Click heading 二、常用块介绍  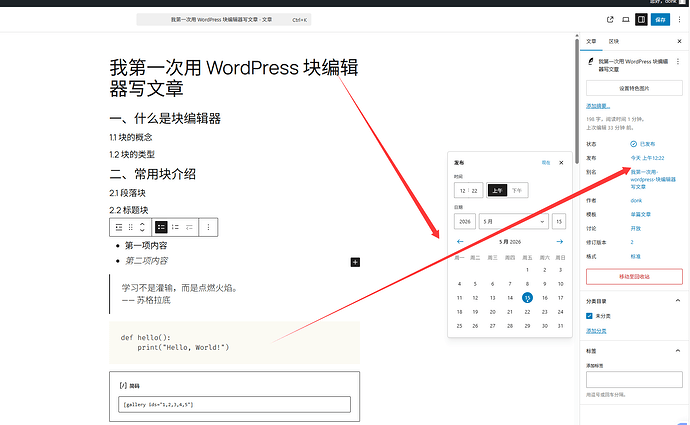(152, 174)
